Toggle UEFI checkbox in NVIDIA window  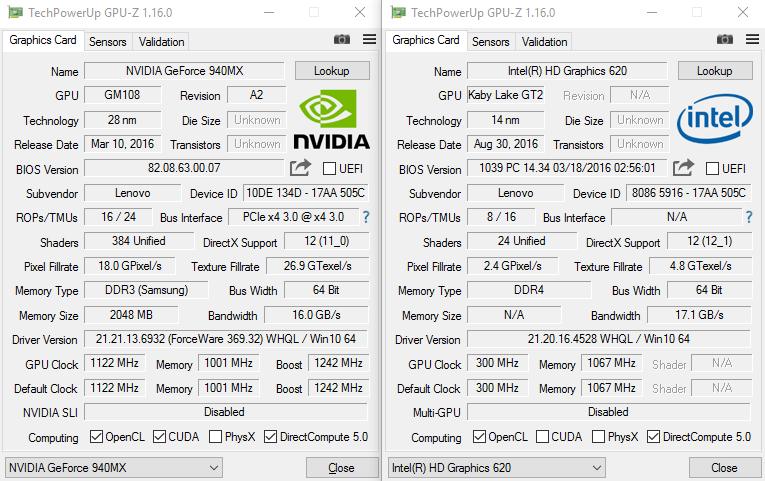329,169
